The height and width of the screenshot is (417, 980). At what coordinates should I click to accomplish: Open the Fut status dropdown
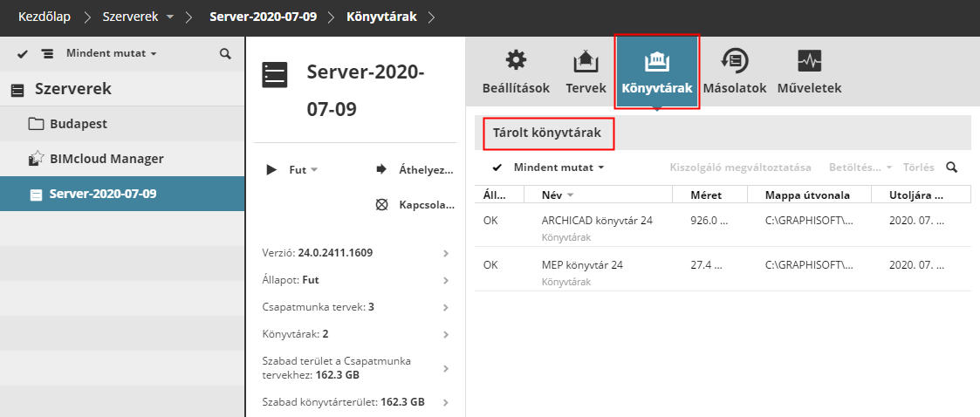(x=303, y=169)
